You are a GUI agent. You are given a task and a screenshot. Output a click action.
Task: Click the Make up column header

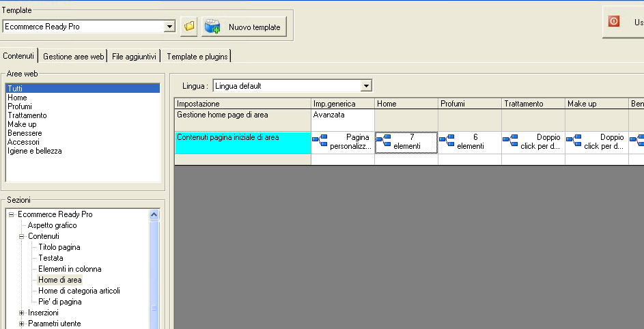click(x=597, y=104)
